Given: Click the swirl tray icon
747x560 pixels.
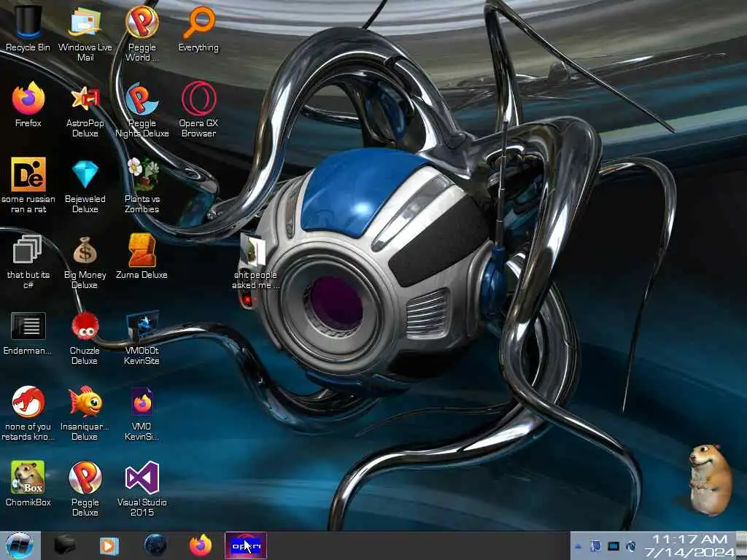Looking at the screenshot, I should [631, 546].
